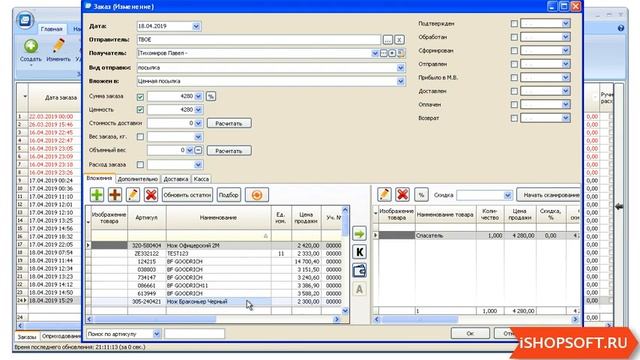Toggle the Сумма заказа checkbox

(140, 97)
